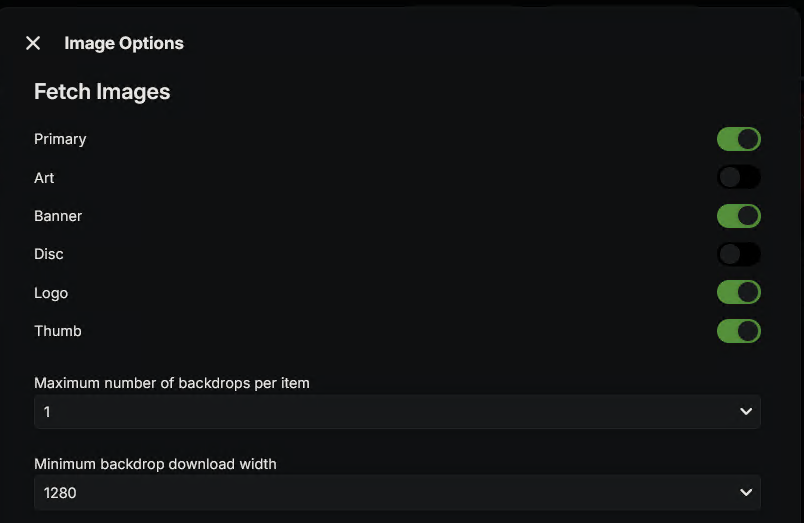The image size is (804, 523).
Task: Click chevron arrow of minimum backdrop width dropdown
Action: tap(745, 493)
